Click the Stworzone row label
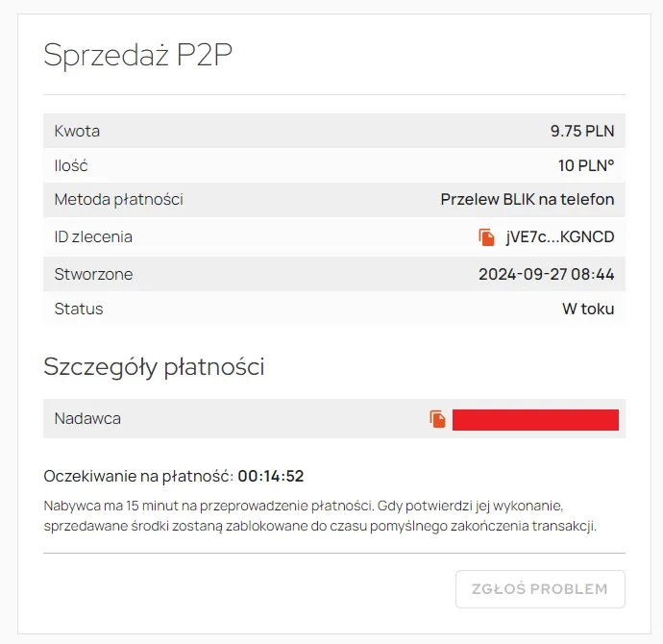Screen dimensions: 663x644 93,274
